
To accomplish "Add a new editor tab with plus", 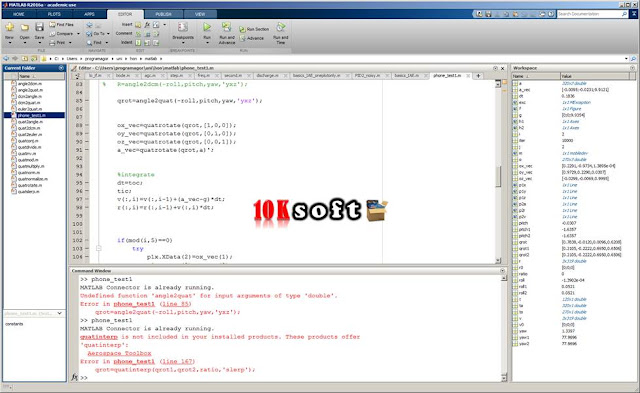I will coord(478,76).
